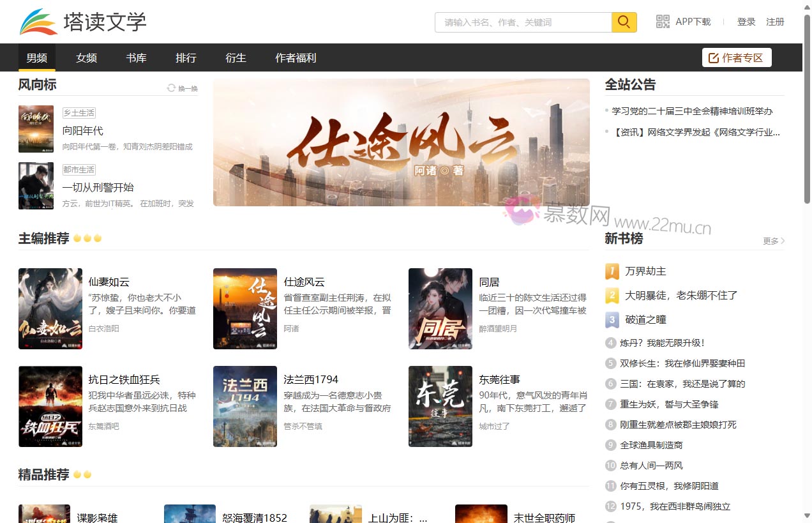Click the yellow search magnifier icon
This screenshot has height=523, width=812.
click(623, 22)
